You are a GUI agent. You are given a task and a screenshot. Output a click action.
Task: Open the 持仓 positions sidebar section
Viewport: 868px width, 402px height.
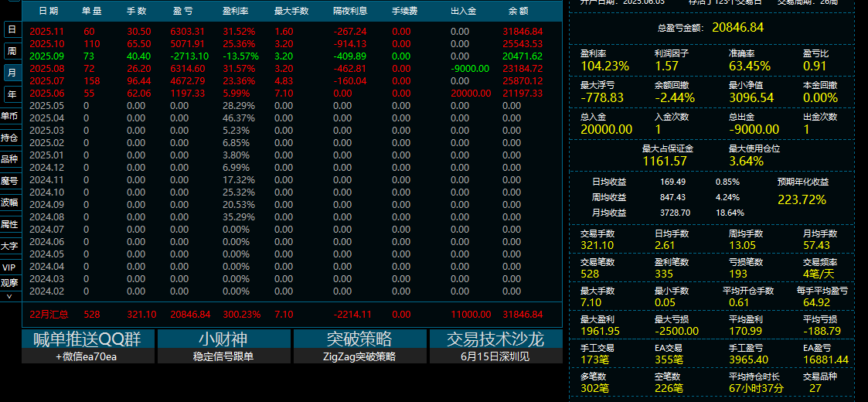pyautogui.click(x=9, y=138)
